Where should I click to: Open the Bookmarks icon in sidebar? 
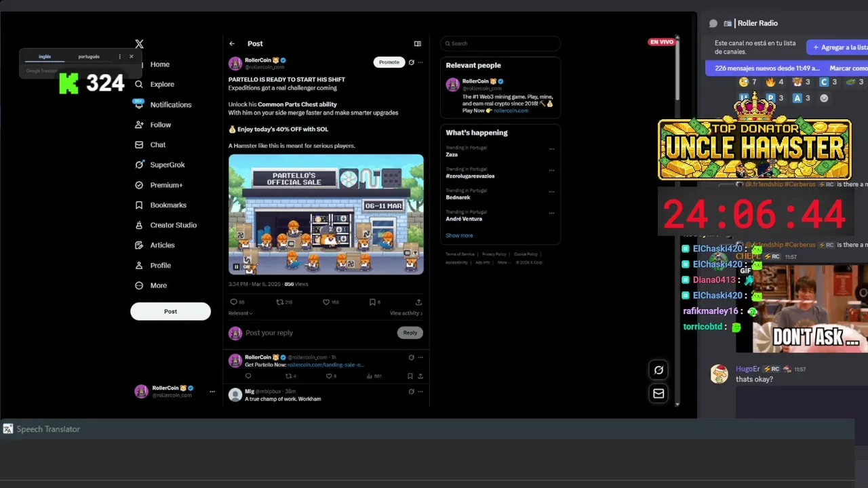click(139, 205)
